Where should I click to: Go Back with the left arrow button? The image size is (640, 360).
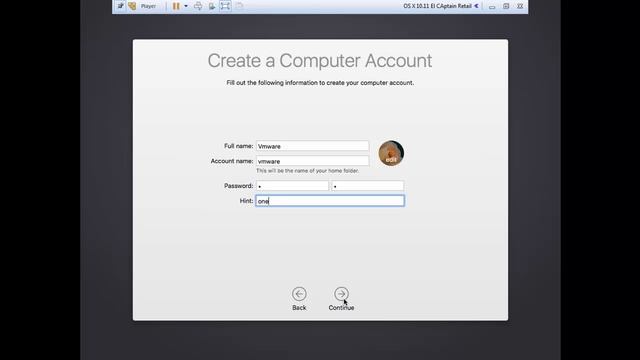pos(299,294)
